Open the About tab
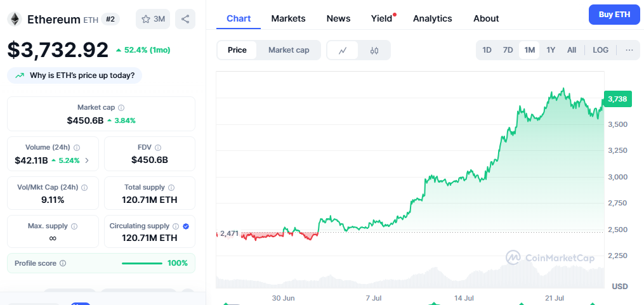 click(x=486, y=18)
